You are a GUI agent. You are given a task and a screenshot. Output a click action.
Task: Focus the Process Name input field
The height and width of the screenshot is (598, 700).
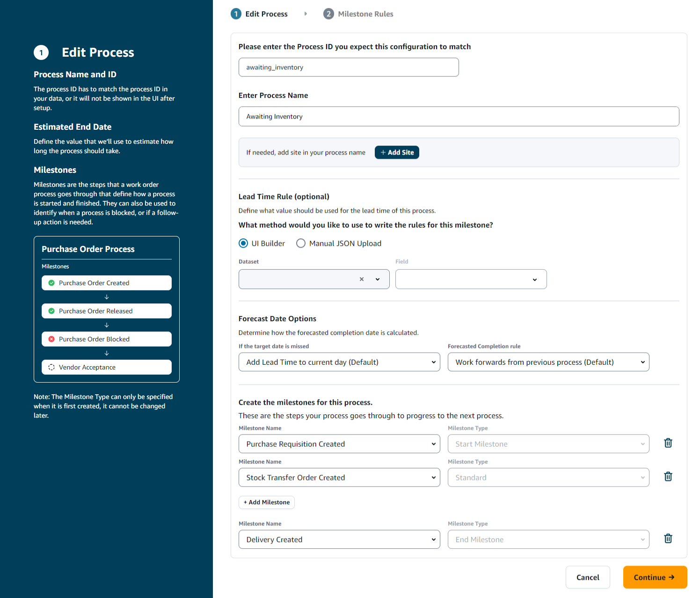[x=459, y=117]
